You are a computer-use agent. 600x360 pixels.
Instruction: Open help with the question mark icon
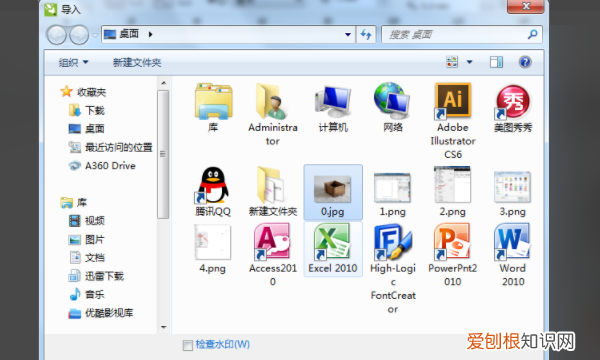(525, 62)
